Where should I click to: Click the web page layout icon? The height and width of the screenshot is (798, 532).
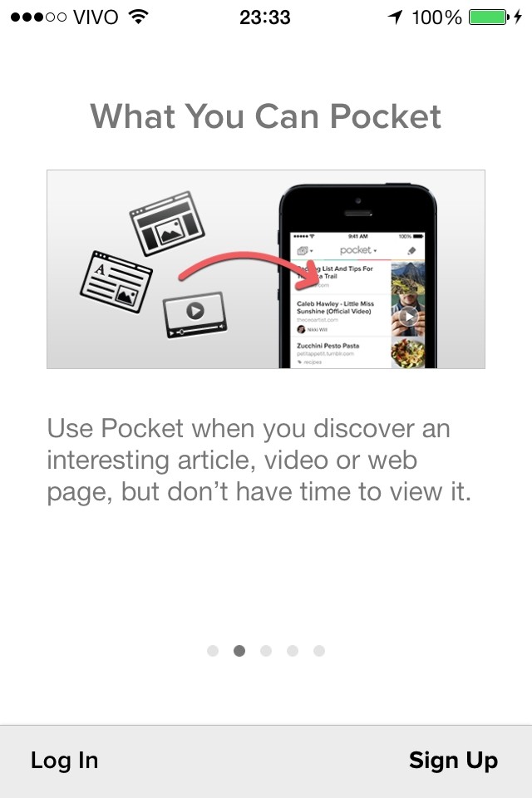(x=167, y=224)
